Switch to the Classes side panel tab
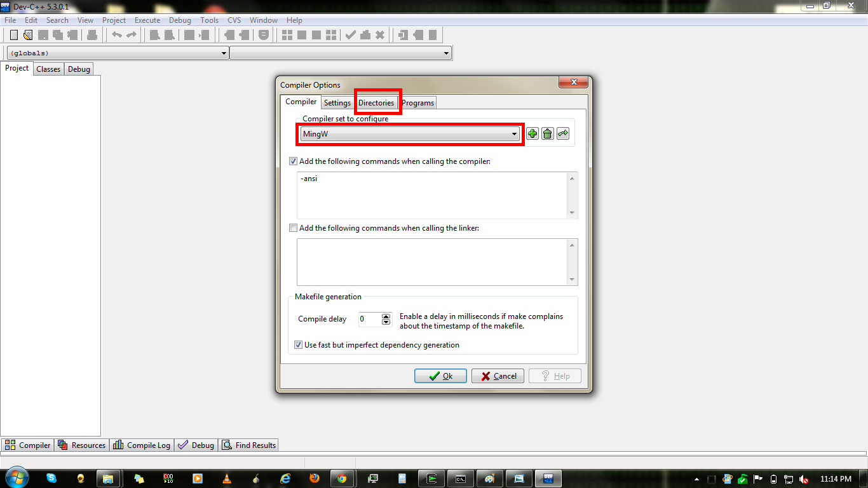The image size is (868, 488). (48, 69)
